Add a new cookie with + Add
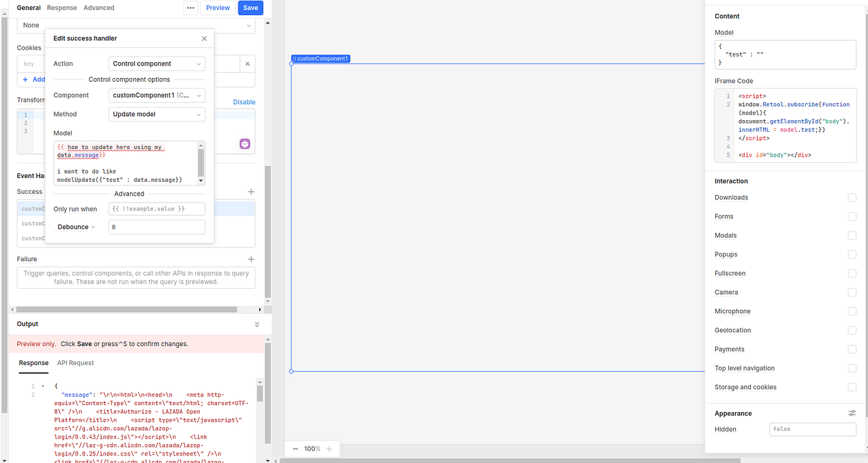 pos(34,79)
